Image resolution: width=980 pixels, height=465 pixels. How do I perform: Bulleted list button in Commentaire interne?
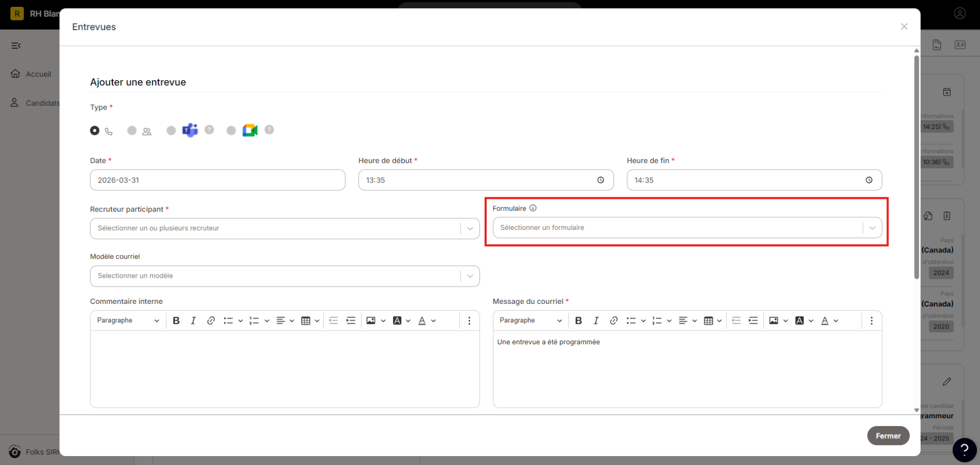tap(228, 321)
